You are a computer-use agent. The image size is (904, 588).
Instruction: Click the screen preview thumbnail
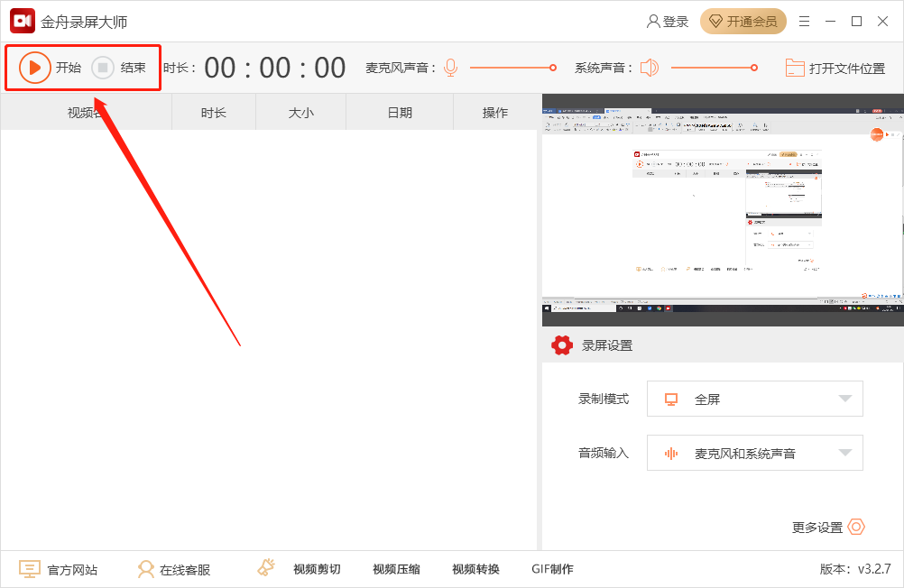(x=723, y=210)
